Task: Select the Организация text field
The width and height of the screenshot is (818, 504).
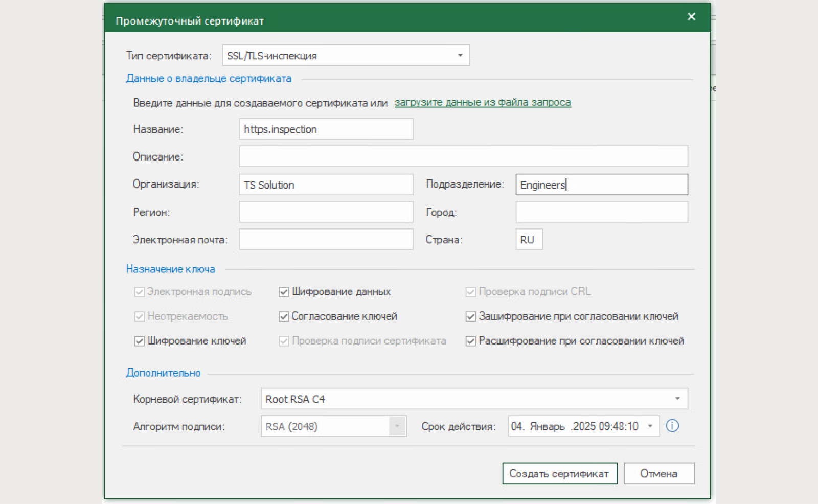Action: click(326, 185)
